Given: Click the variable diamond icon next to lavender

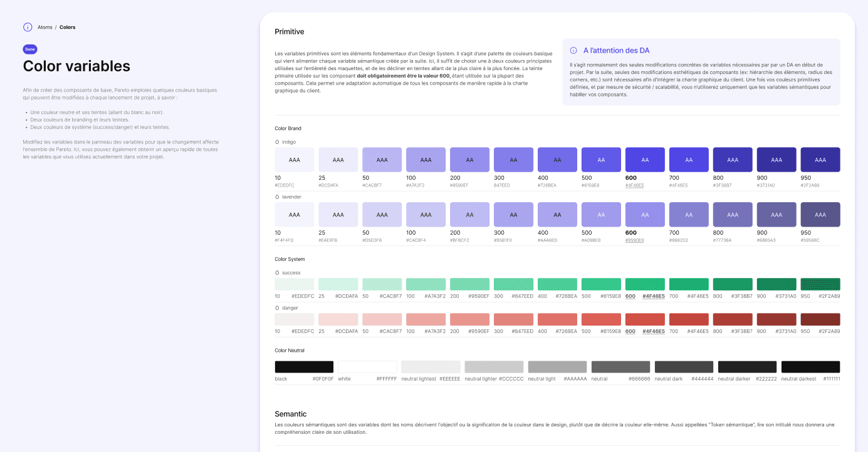Looking at the screenshot, I should tap(276, 197).
